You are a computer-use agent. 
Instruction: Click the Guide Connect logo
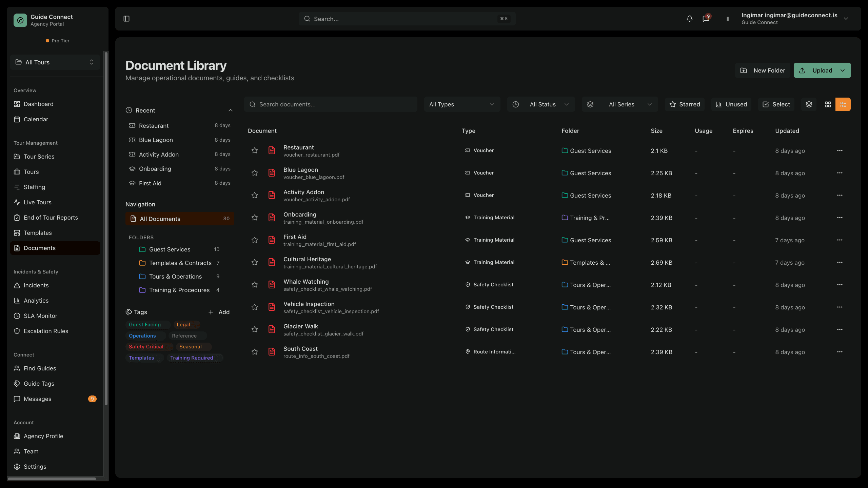[x=20, y=20]
